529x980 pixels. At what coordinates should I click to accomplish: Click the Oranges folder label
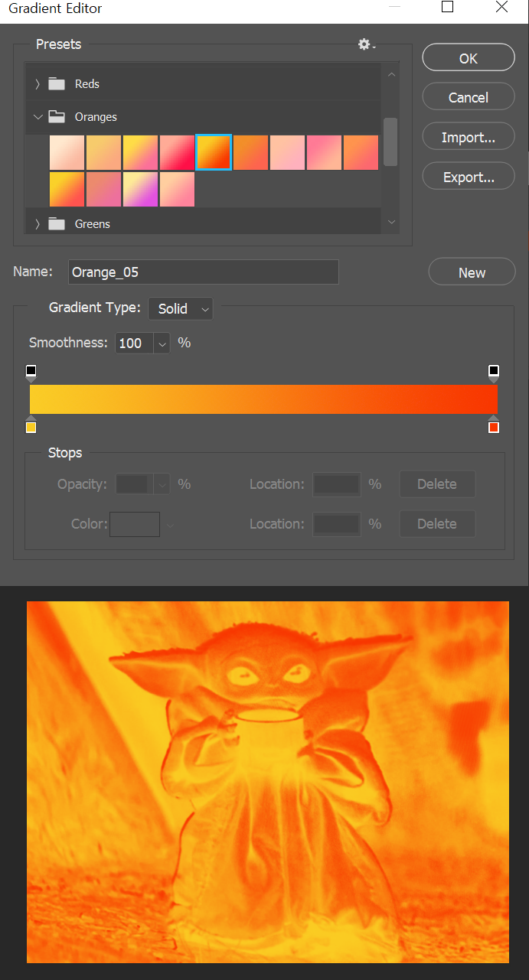[x=96, y=117]
